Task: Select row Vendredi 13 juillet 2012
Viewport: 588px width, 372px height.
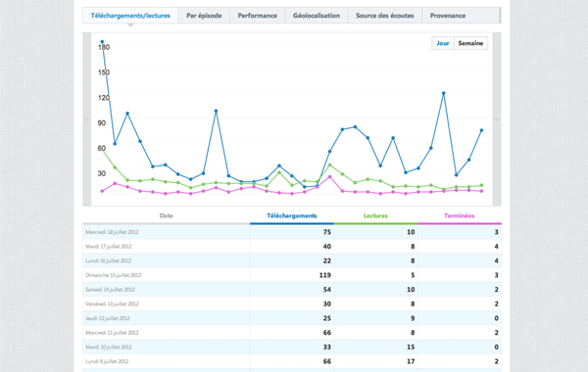Action: 292,303
